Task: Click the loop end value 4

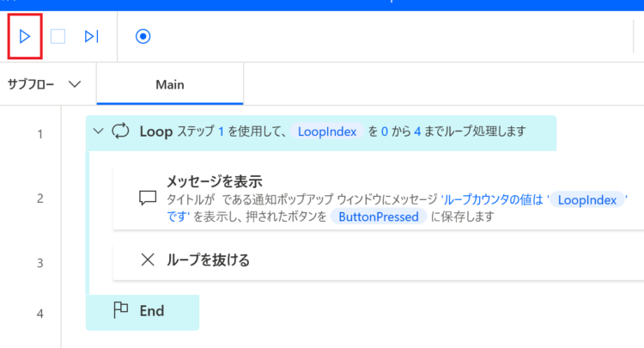Action: pyautogui.click(x=417, y=131)
